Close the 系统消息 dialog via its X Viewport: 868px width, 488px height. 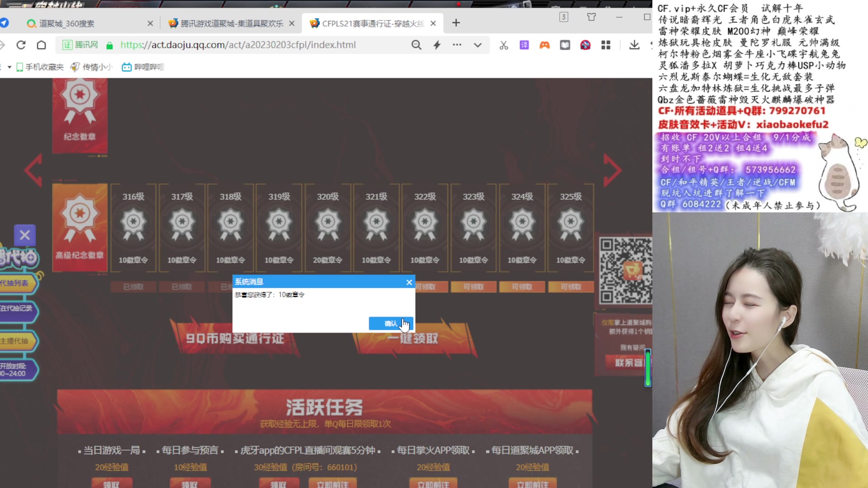(409, 282)
